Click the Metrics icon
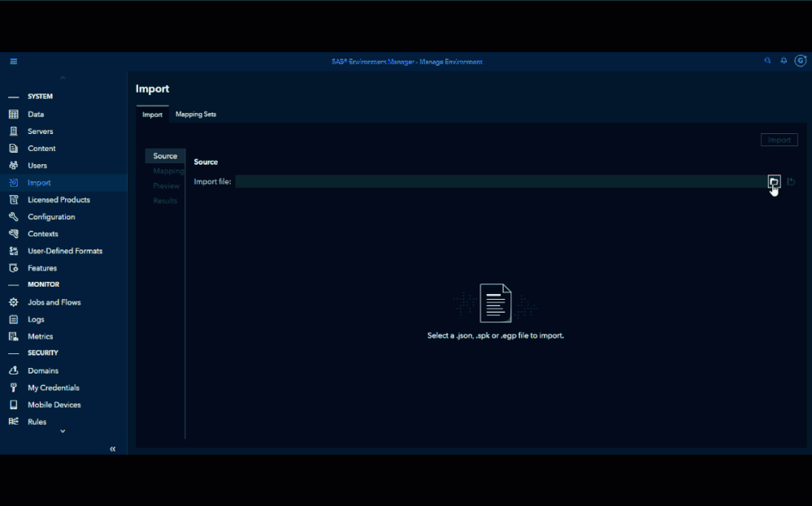 [x=14, y=336]
